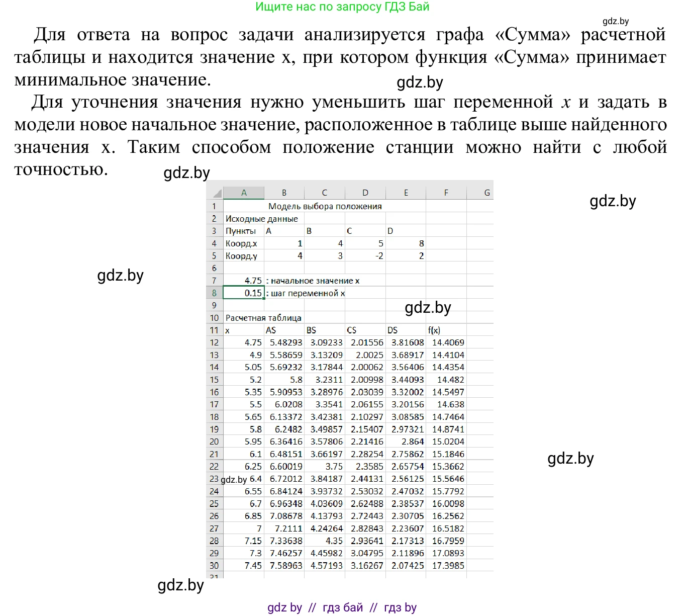This screenshot has width=686, height=616.
Task: Click the select-all corner of the spreadsheet
Action: coord(215,193)
